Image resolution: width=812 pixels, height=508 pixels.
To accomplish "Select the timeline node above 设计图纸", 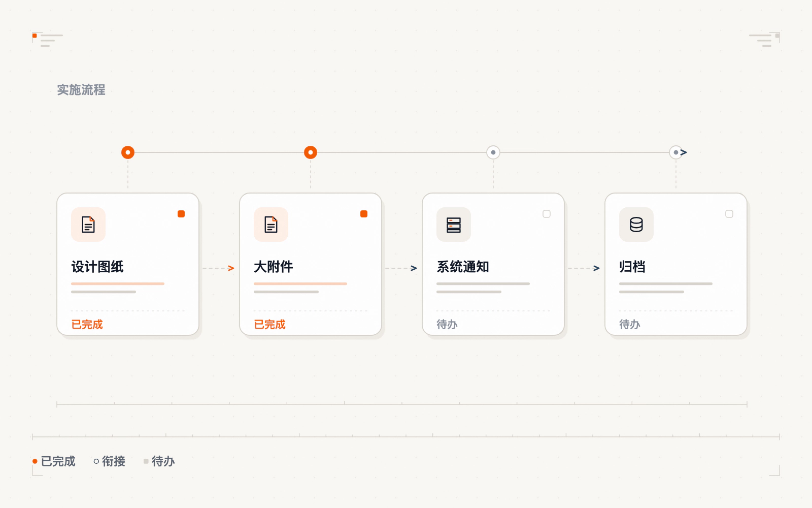I will pyautogui.click(x=128, y=152).
